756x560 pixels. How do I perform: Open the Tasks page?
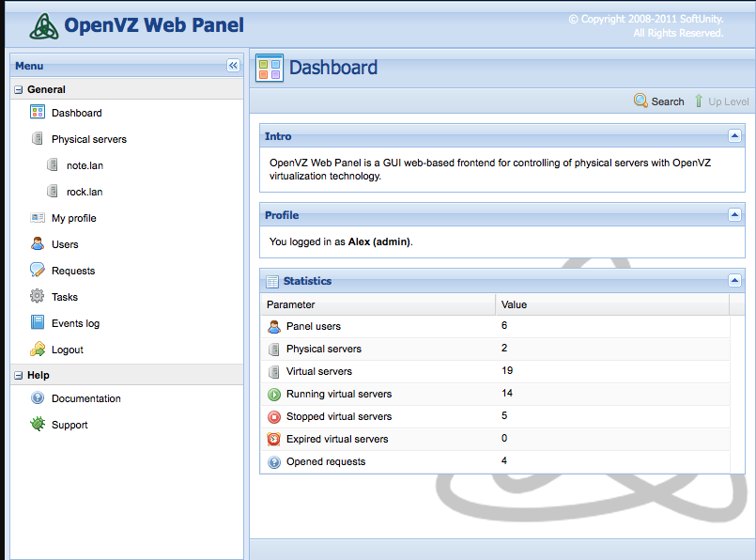pos(65,297)
